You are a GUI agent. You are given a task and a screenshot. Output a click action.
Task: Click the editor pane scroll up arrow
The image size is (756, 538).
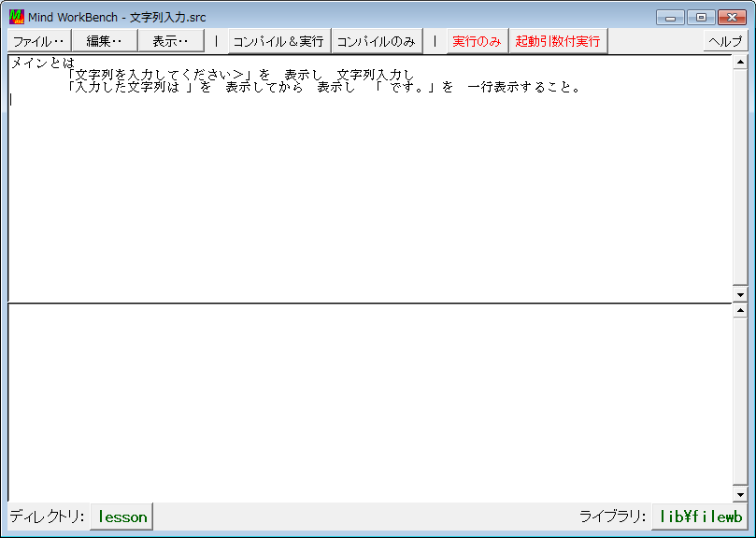[740, 63]
